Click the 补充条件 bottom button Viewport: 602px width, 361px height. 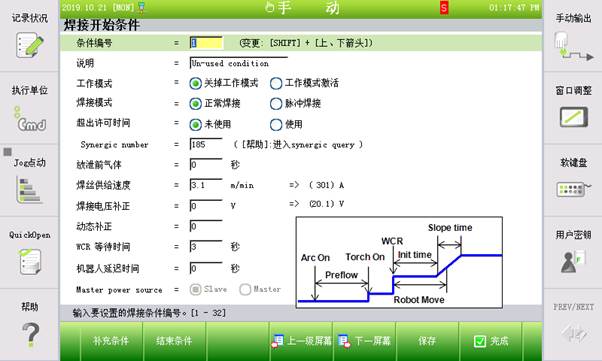tap(111, 341)
